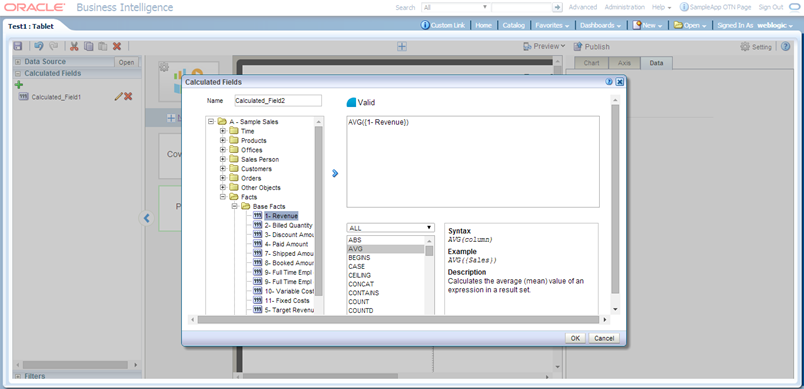Click the Custom Link info icon
804x389 pixels.
[425, 25]
